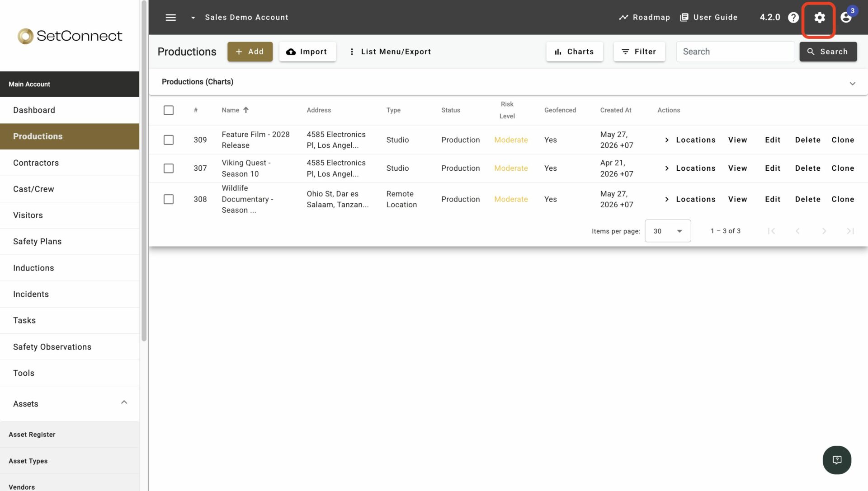This screenshot has width=868, height=491.
Task: Open the hamburger menu icon
Action: pyautogui.click(x=170, y=17)
